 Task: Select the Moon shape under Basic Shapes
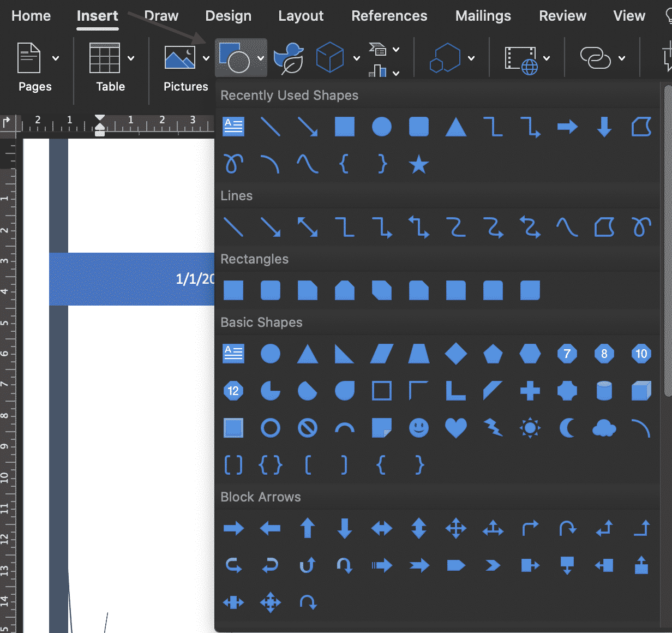[567, 428]
